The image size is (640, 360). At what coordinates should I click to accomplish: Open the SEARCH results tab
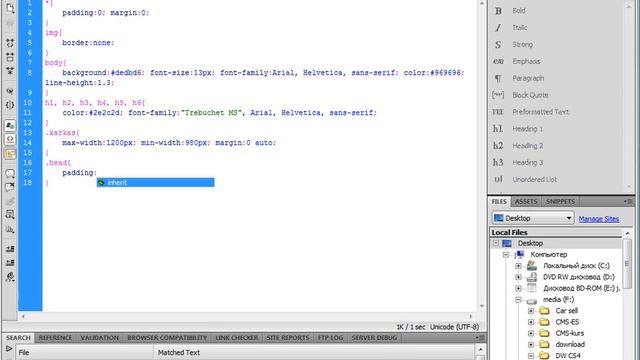pyautogui.click(x=18, y=338)
